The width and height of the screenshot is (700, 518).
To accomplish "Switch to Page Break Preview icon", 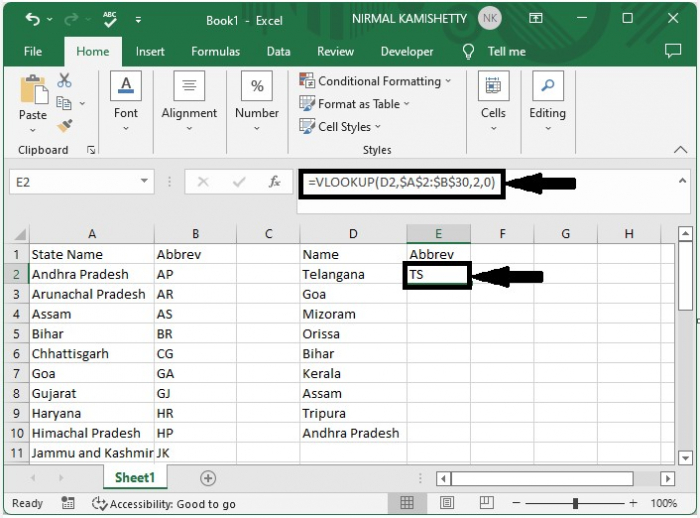I will pos(486,503).
